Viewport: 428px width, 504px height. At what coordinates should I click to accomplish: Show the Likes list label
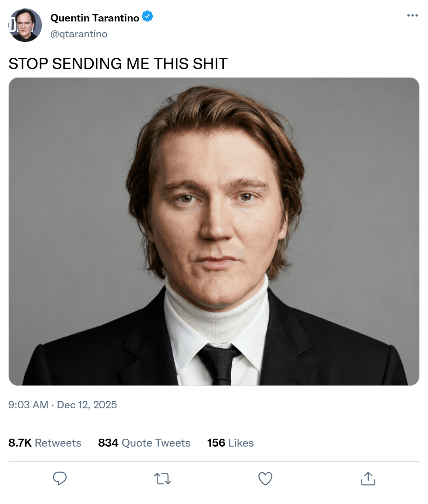click(241, 443)
